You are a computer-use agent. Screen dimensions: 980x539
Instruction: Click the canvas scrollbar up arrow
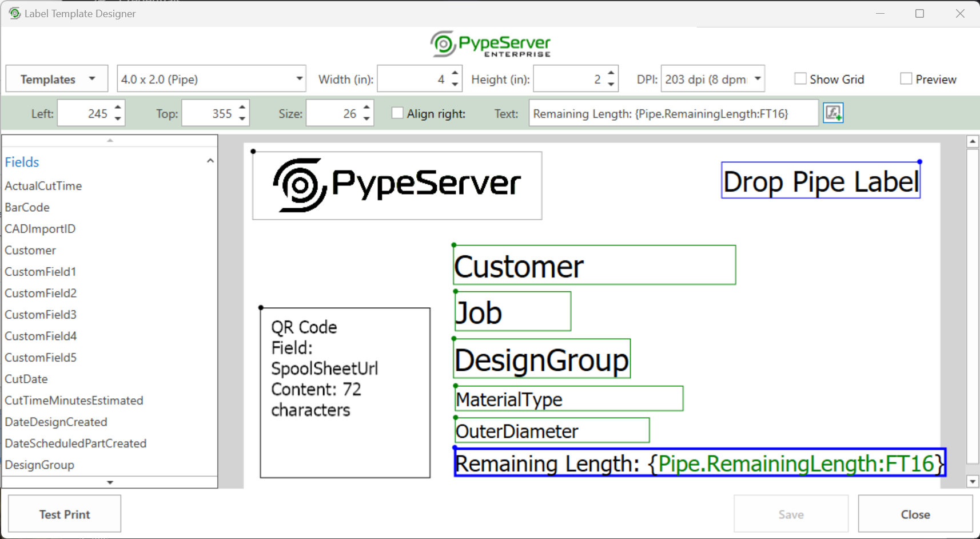point(973,141)
